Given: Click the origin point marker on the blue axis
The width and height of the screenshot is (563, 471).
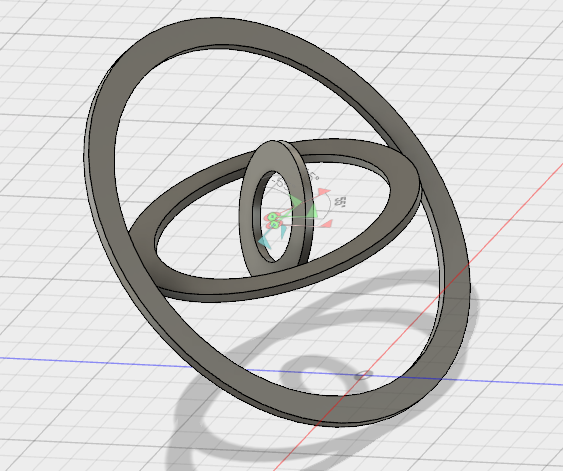Looking at the screenshot, I should click(x=363, y=376).
